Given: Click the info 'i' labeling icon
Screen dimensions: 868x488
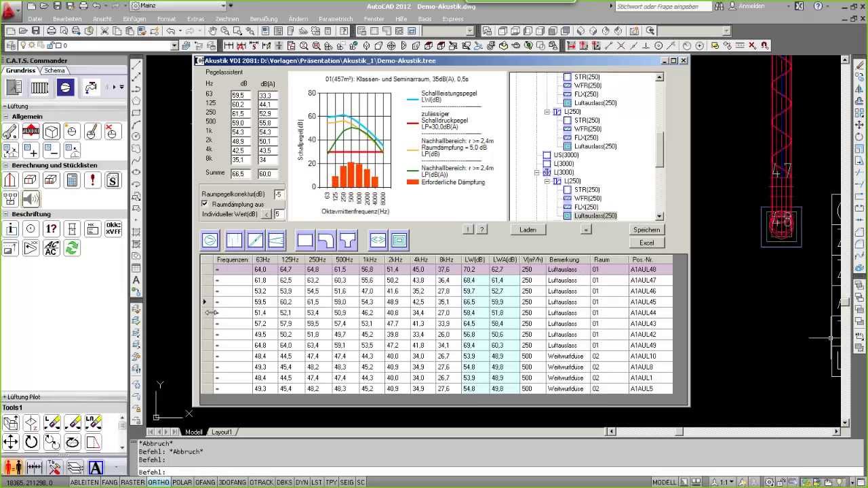Looking at the screenshot, I should click(x=10, y=229).
